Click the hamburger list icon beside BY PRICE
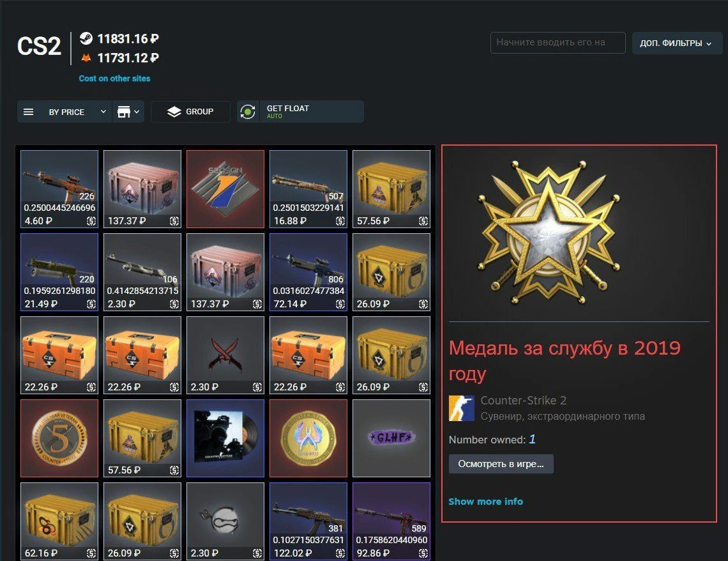 coord(28,112)
